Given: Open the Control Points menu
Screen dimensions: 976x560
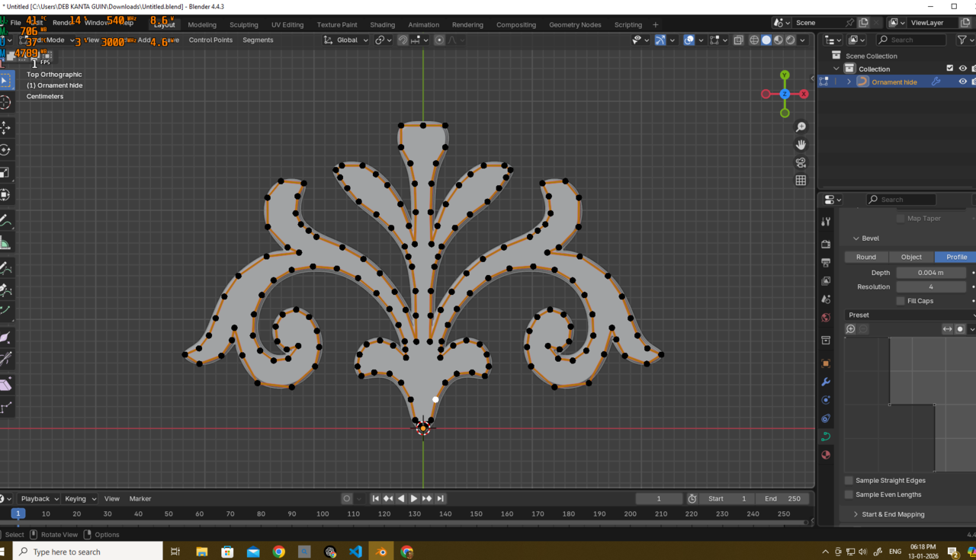Looking at the screenshot, I should (x=210, y=40).
